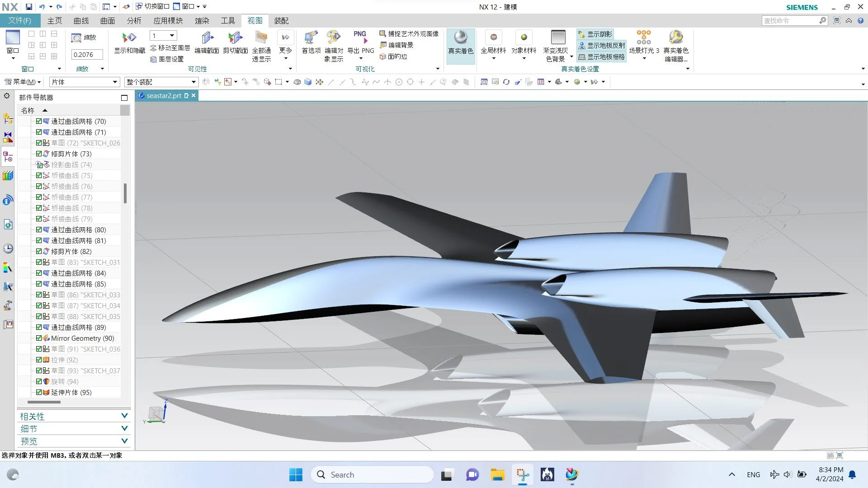Open the 整个装配 scope dropdown
The image size is (868, 488).
193,82
